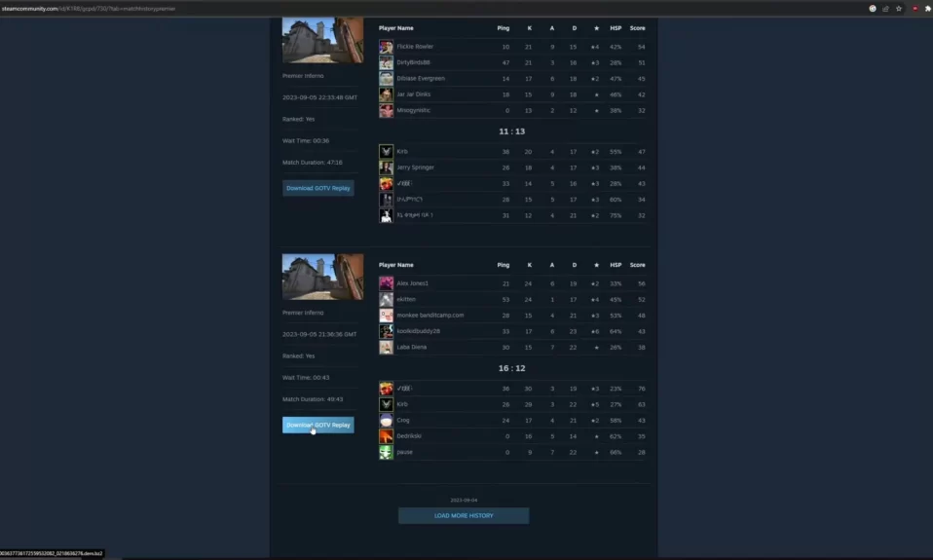Select the Wait Time 00:36 text

click(306, 141)
